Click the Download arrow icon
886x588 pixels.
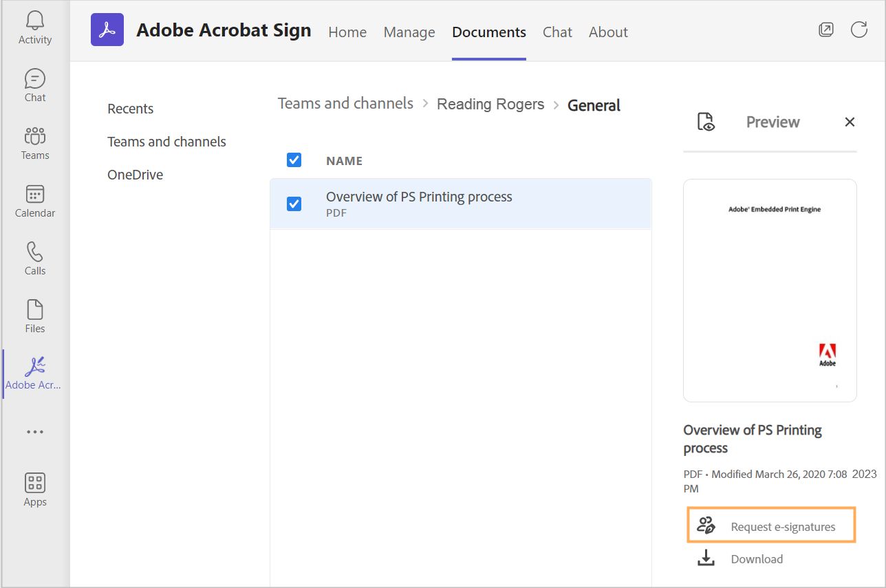(706, 558)
